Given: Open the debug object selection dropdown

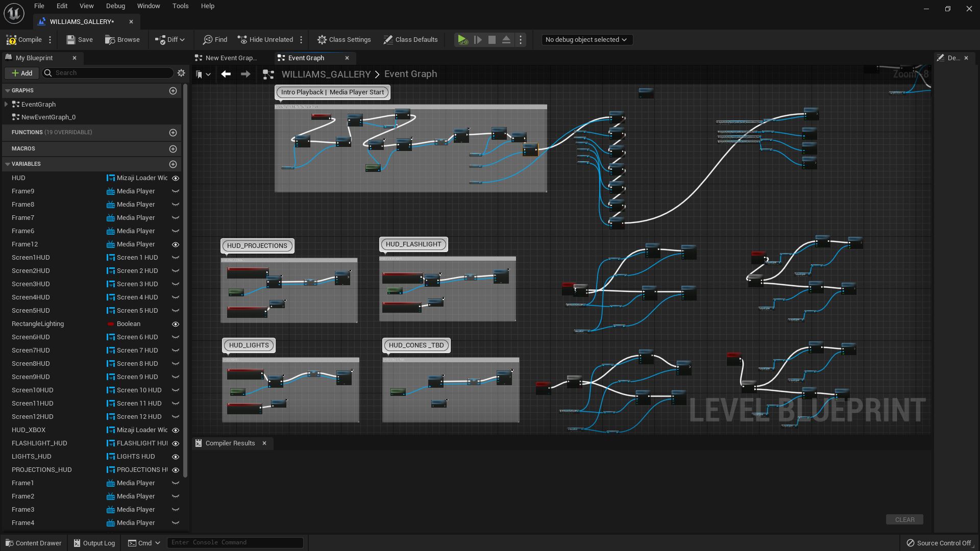Looking at the screenshot, I should (586, 40).
